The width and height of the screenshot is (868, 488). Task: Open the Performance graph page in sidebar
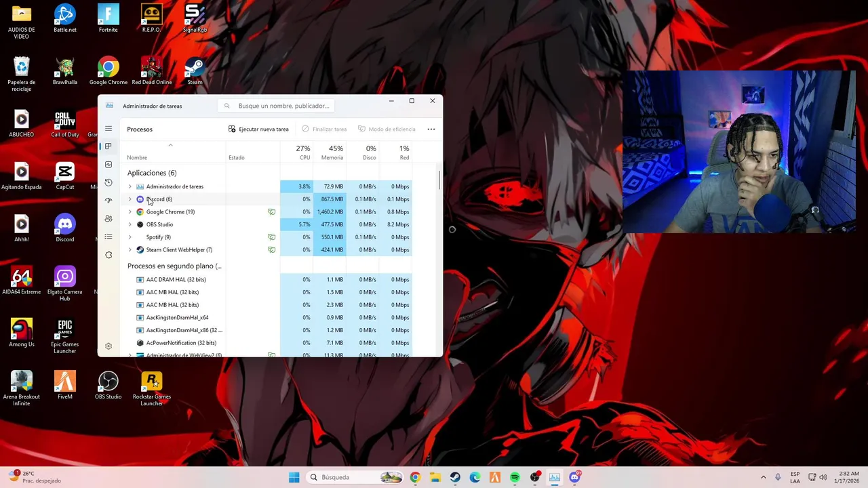click(108, 165)
